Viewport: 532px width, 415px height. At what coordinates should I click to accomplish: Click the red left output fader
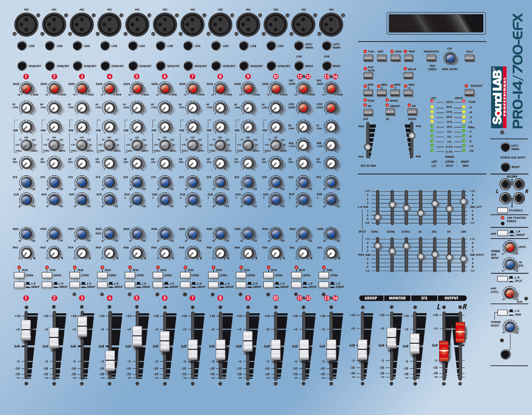444,351
